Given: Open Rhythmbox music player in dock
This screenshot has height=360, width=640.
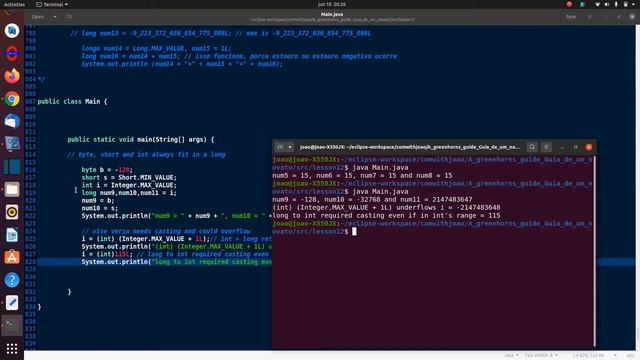Looking at the screenshot, I should point(12,212).
